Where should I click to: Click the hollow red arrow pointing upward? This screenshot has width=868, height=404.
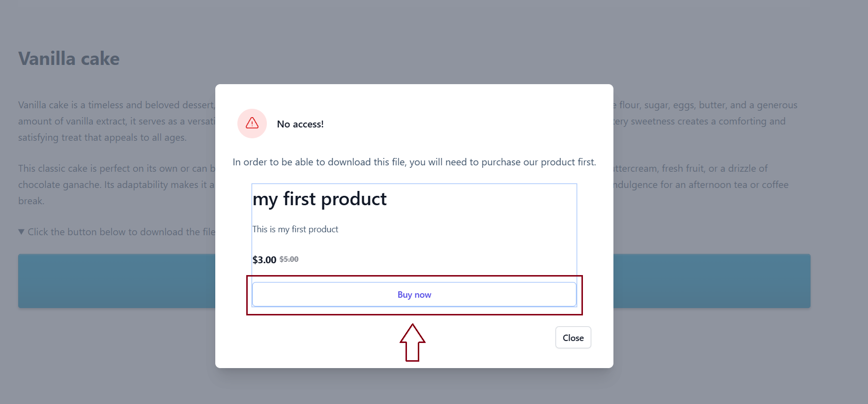coord(413,343)
